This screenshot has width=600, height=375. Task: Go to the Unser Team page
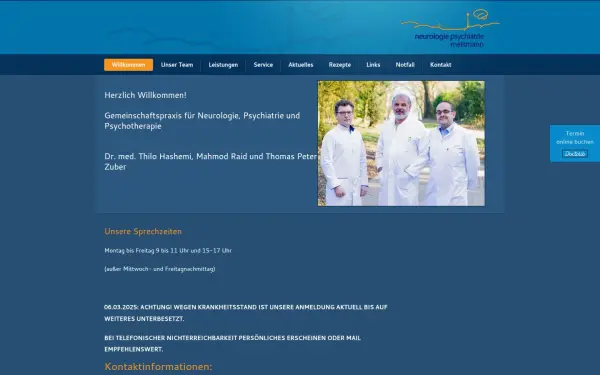pyautogui.click(x=177, y=65)
